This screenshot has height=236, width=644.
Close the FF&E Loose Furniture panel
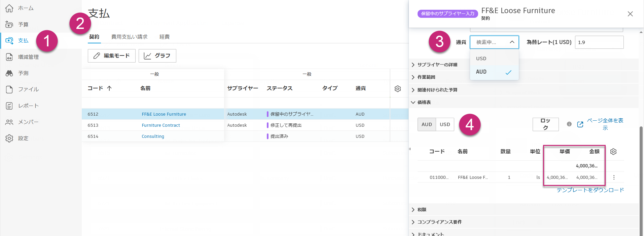tap(630, 14)
